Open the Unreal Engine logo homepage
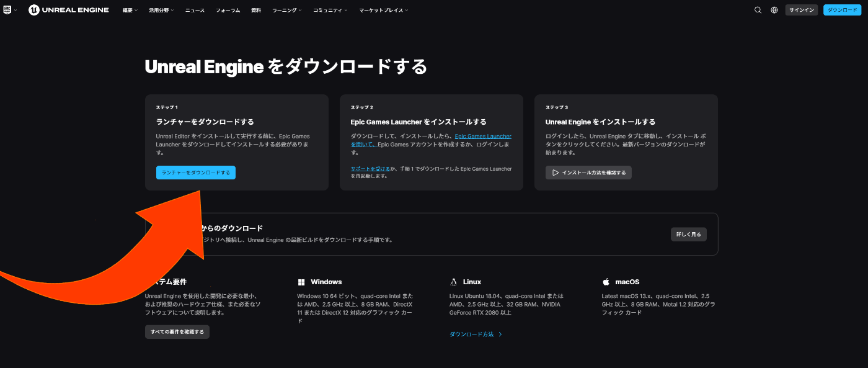868x368 pixels. pos(69,10)
